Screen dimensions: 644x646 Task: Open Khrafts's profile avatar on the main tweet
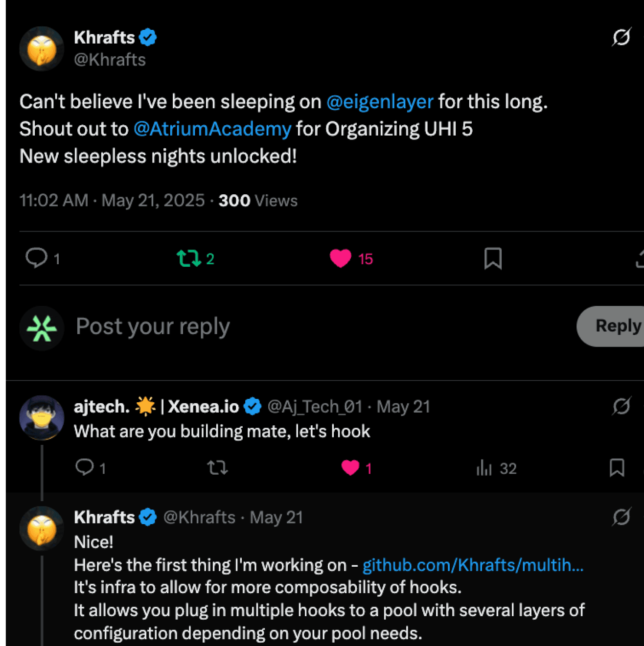(42, 49)
